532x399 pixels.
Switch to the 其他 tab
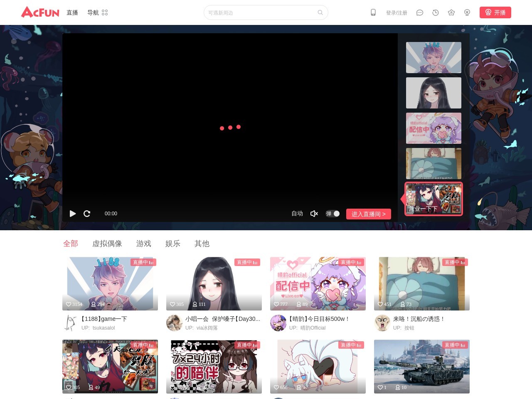pyautogui.click(x=202, y=244)
